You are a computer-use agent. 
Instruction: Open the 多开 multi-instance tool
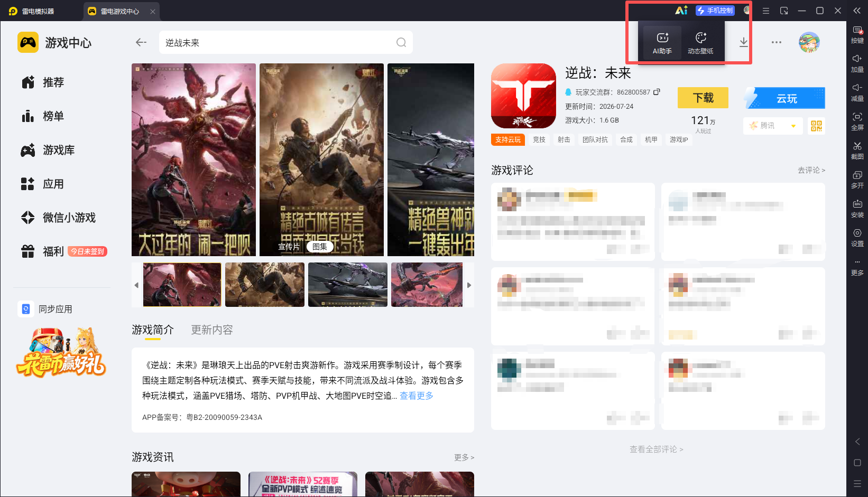(857, 180)
